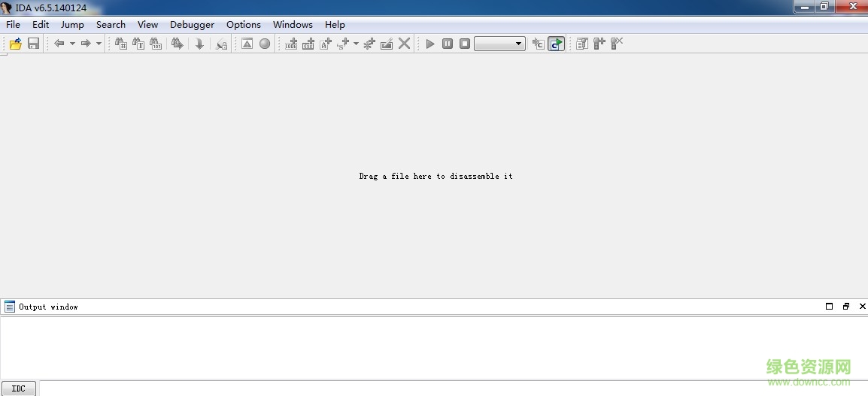Image resolution: width=868 pixels, height=396 pixels.
Task: Search for text binoculars icon
Action: coord(138,43)
